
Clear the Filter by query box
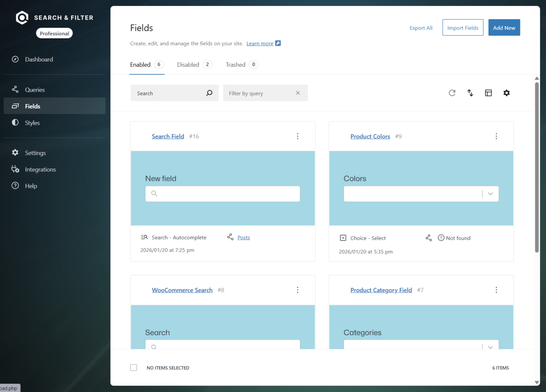pos(298,93)
